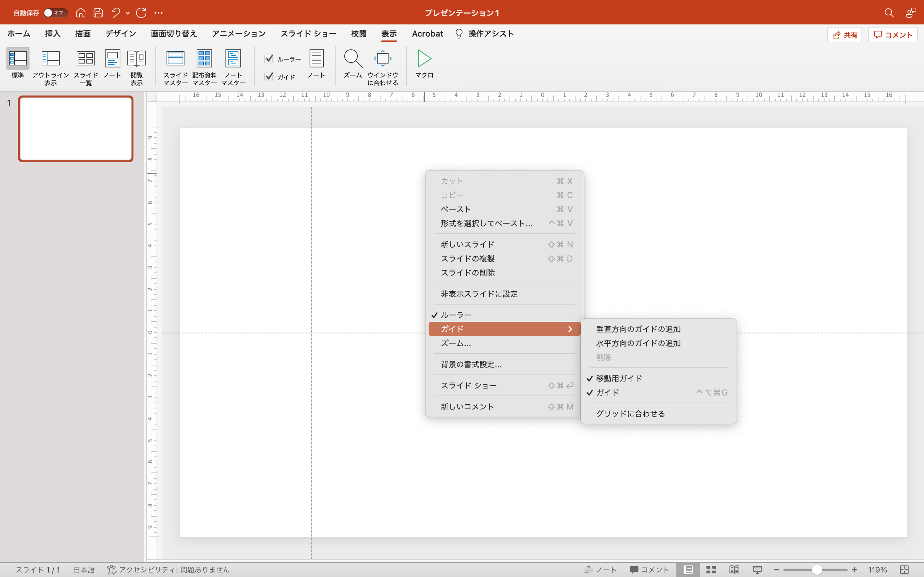
Task: Start slide show from status bar icon
Action: [757, 570]
